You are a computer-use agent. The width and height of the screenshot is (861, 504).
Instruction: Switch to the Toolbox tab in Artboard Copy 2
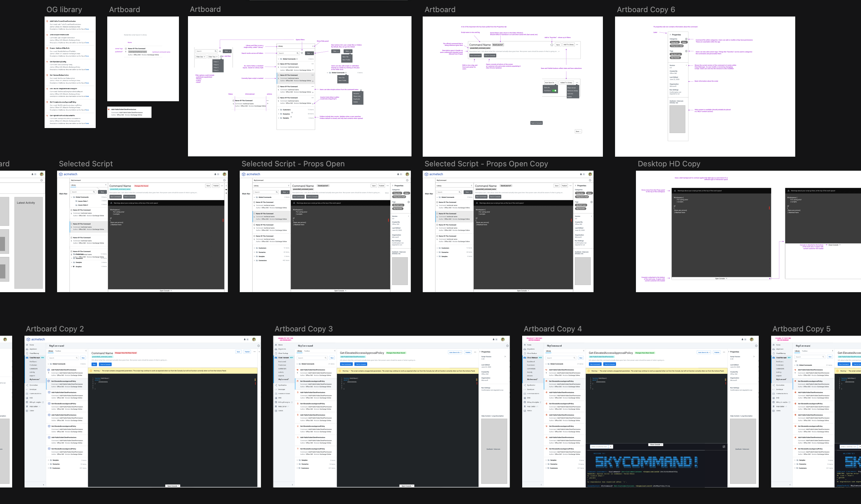(58, 351)
